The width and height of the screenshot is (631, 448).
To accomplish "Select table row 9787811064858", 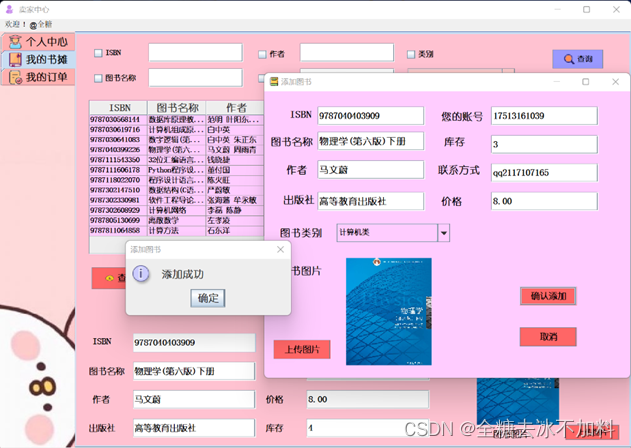I will 177,230.
